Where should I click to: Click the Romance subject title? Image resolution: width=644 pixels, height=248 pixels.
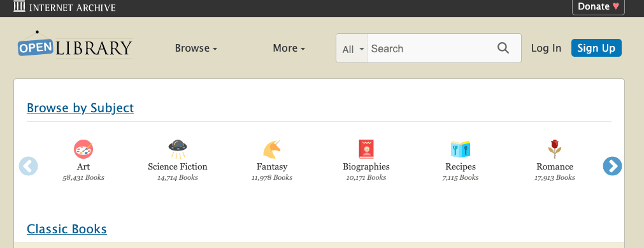pyautogui.click(x=555, y=166)
